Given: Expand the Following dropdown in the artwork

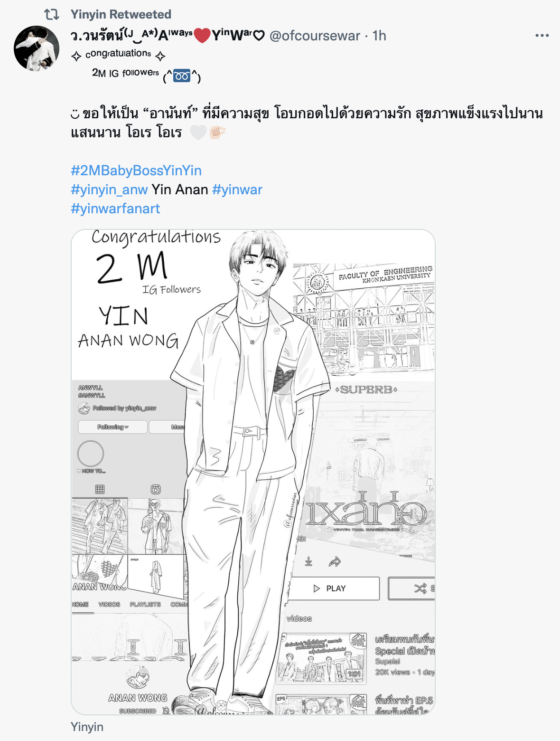Looking at the screenshot, I should pos(112,427).
